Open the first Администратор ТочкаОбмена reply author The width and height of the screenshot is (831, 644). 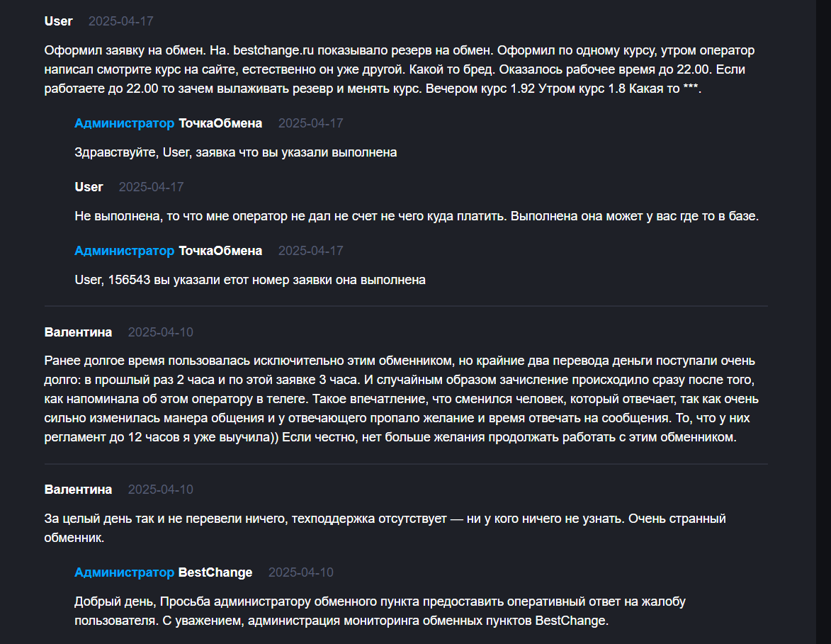[x=168, y=123]
